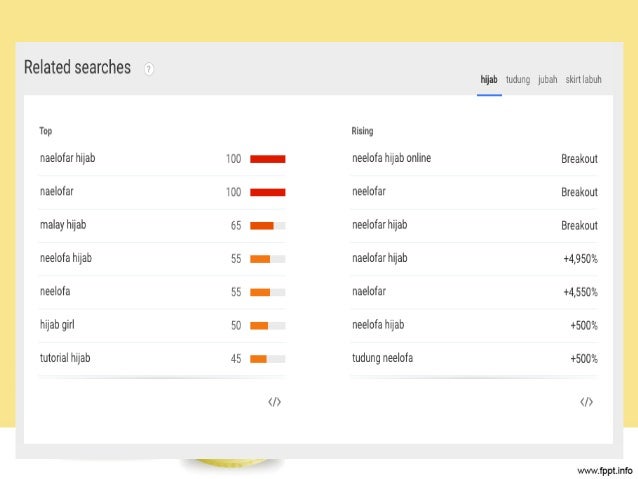Click the value 50 beside 'hijab girl'
The width and height of the screenshot is (638, 479).
click(236, 326)
